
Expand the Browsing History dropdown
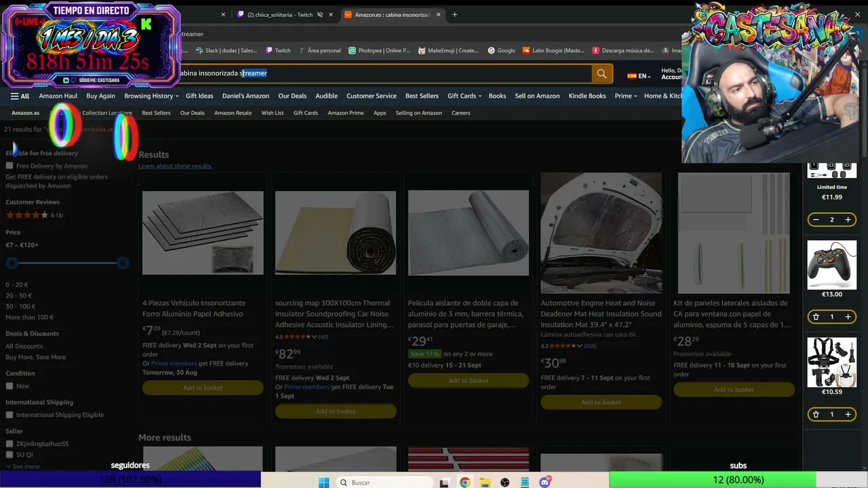[x=151, y=96]
